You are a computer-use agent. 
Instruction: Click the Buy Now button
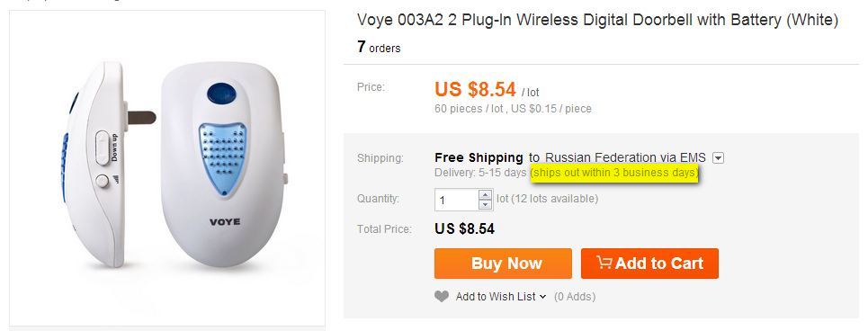503,263
